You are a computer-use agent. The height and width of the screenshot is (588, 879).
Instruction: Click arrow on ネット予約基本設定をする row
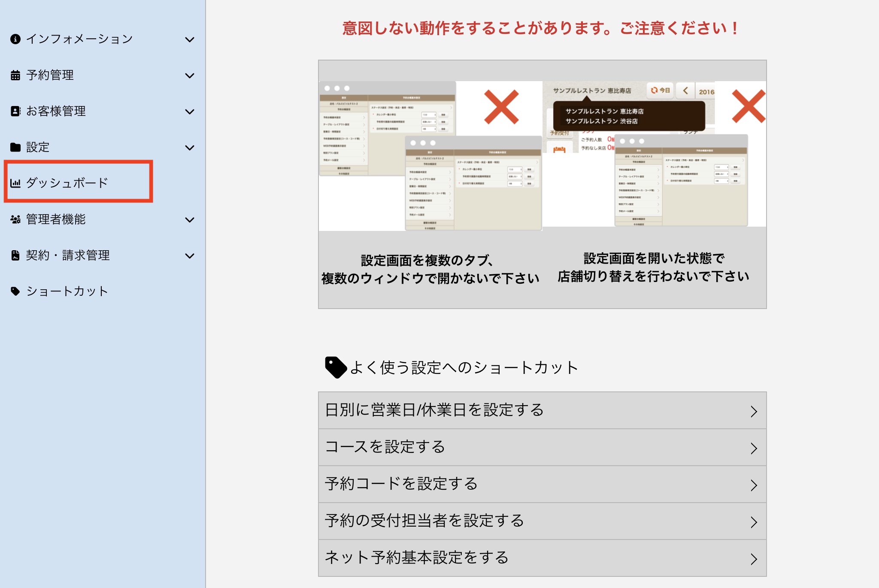click(754, 558)
